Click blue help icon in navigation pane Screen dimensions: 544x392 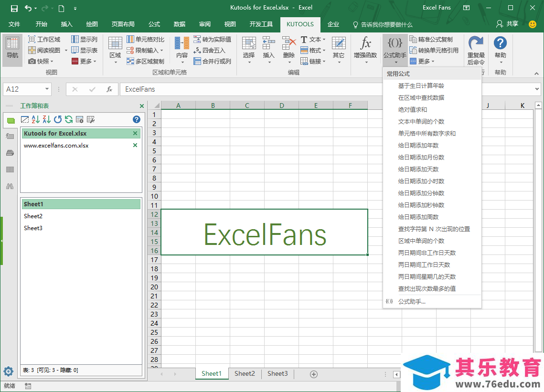pyautogui.click(x=136, y=120)
